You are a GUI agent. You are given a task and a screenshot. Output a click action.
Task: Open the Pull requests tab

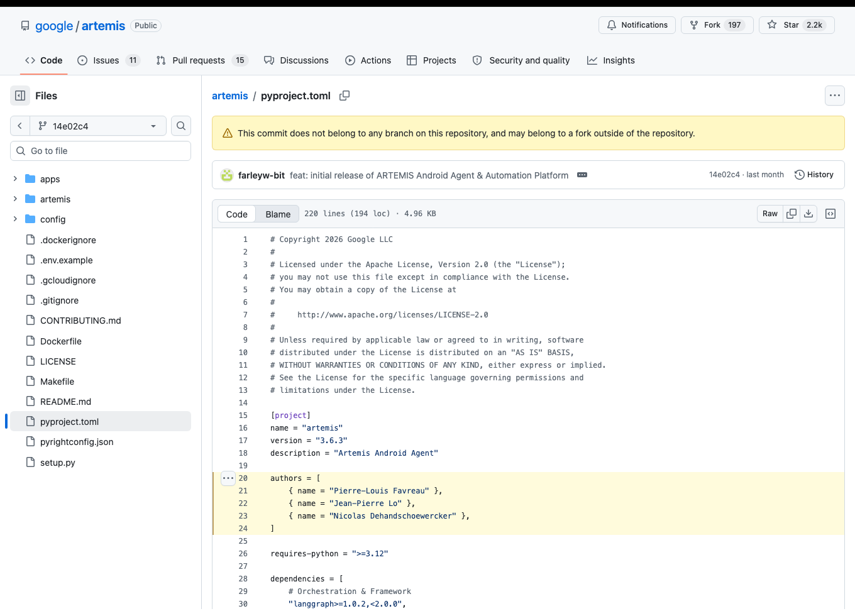click(x=202, y=60)
